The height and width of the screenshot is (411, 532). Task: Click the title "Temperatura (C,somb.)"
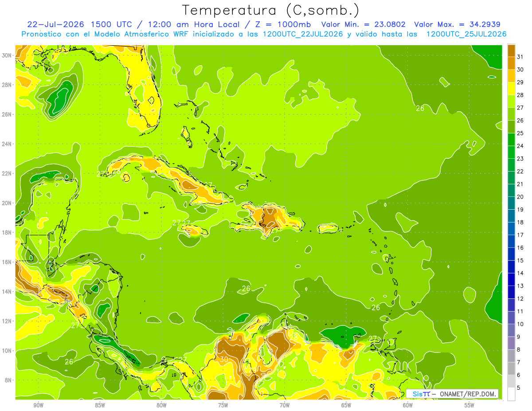click(x=270, y=10)
